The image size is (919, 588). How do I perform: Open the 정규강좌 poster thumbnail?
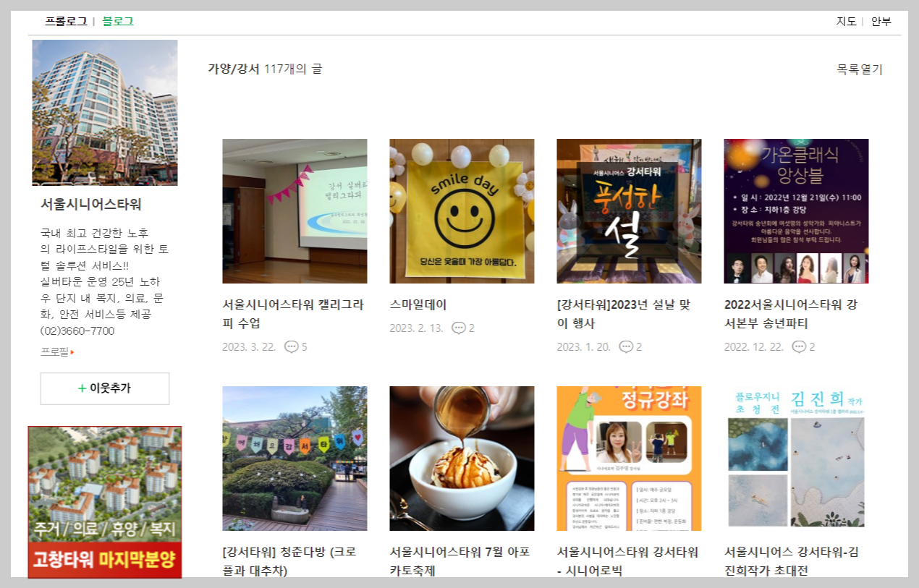coord(629,459)
